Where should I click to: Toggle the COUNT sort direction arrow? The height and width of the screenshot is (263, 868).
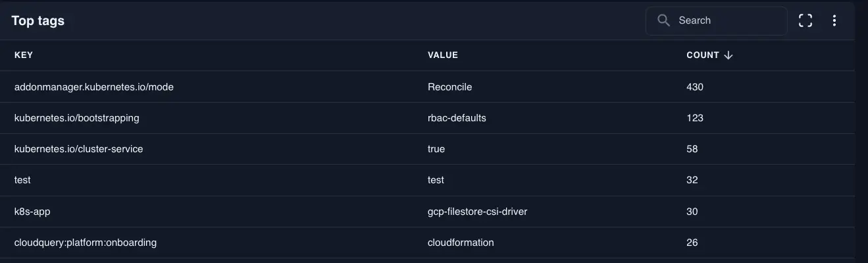click(728, 55)
